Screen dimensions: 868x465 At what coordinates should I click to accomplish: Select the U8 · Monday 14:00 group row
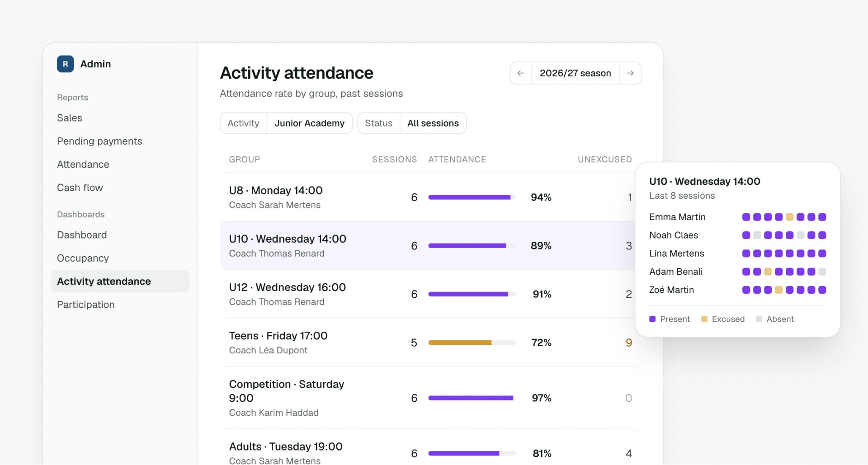pos(430,197)
